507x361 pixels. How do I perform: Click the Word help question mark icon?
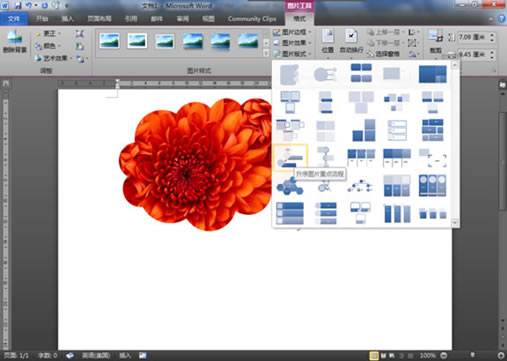pos(501,19)
